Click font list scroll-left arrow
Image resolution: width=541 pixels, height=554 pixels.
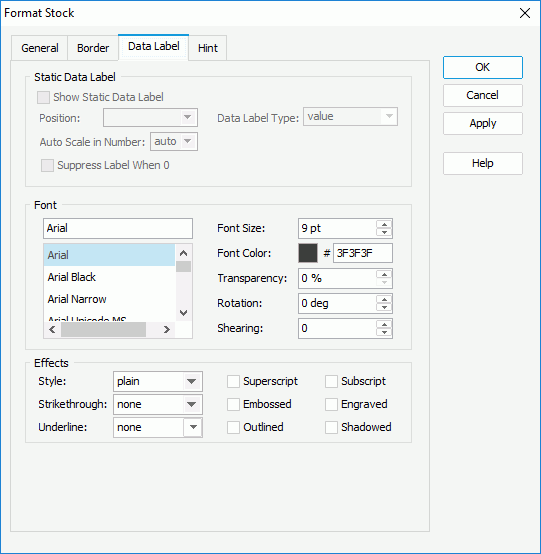coord(52,330)
